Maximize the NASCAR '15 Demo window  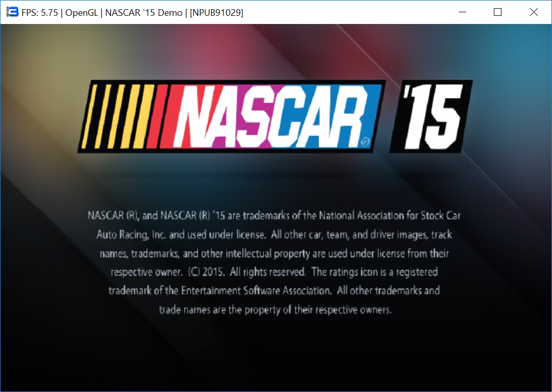pos(498,12)
